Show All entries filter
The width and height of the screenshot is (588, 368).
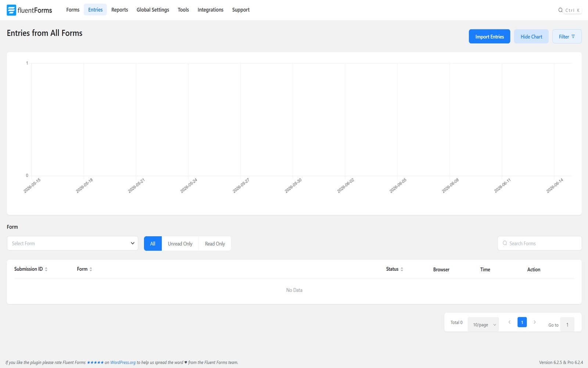pos(153,244)
